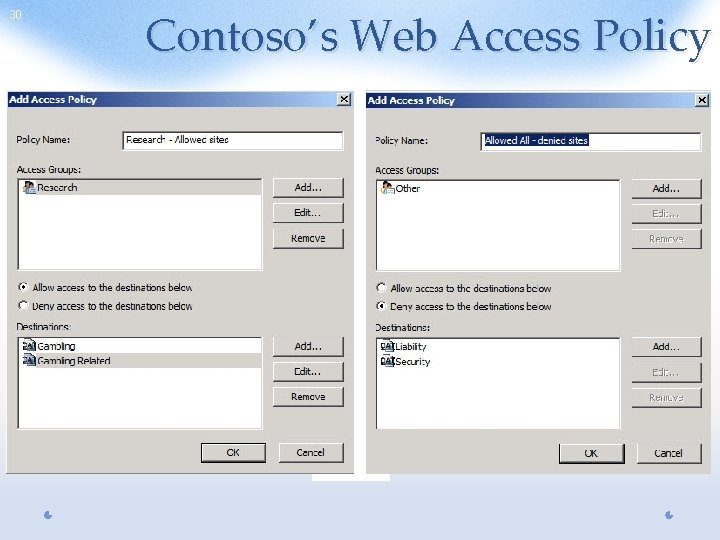The image size is (720, 540).
Task: Click the Gambling category icon
Action: point(29,345)
